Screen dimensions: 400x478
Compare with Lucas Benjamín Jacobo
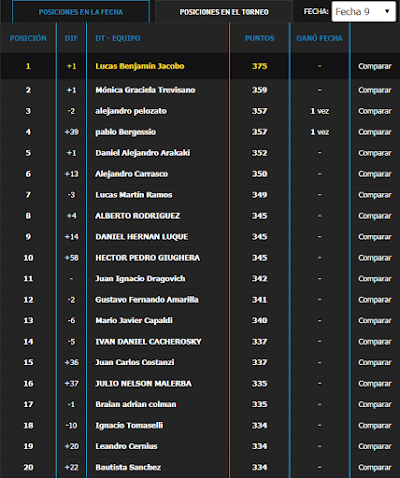point(375,66)
